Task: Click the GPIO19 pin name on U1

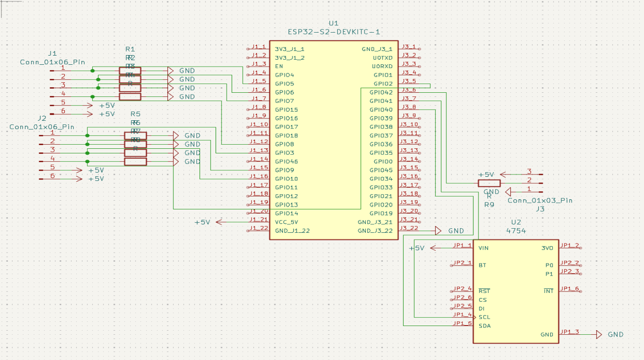Action: [x=382, y=213]
